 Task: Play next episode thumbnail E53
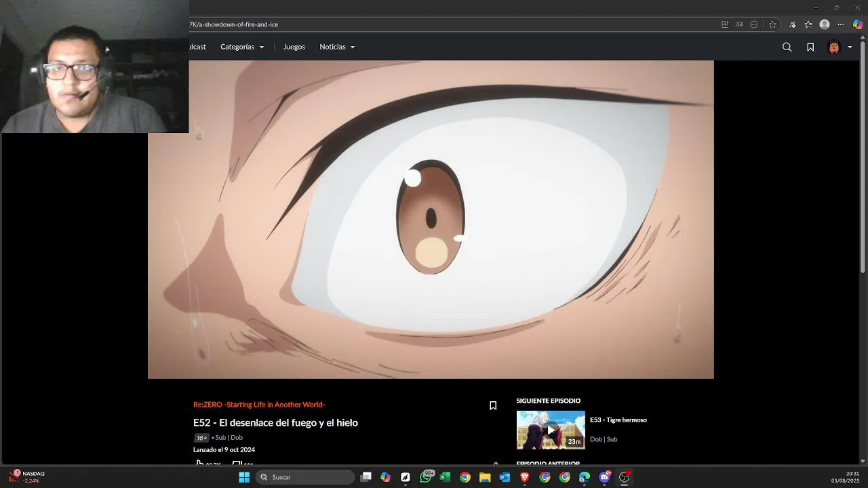(x=551, y=430)
